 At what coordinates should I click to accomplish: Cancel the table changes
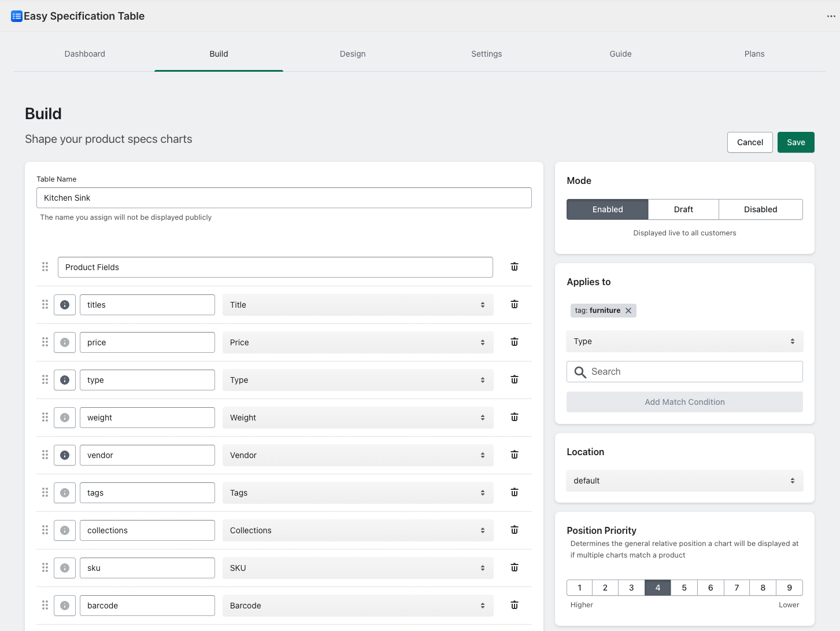coord(750,142)
